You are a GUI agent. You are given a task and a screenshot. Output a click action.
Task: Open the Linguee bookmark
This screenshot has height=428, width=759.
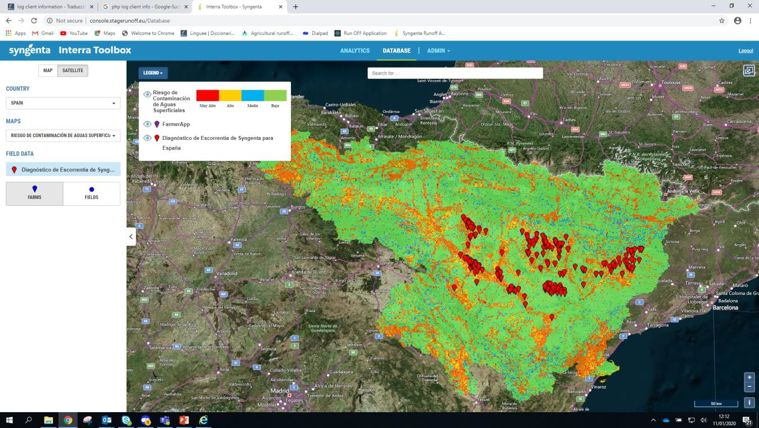(207, 33)
